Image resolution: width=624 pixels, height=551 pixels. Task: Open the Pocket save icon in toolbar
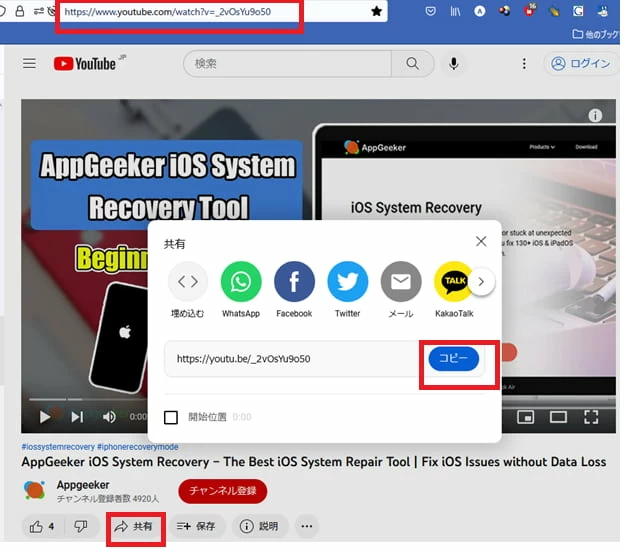point(430,12)
